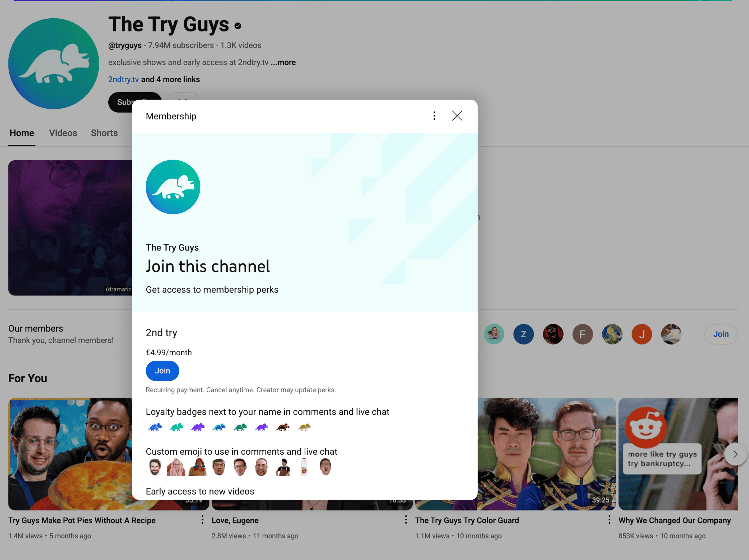Click the milk jug custom emoji
This screenshot has height=560, width=749.
pos(304,467)
